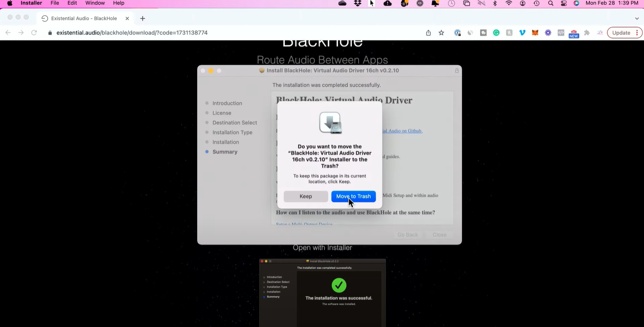Click the address bar URL
The width and height of the screenshot is (644, 327).
point(132,33)
